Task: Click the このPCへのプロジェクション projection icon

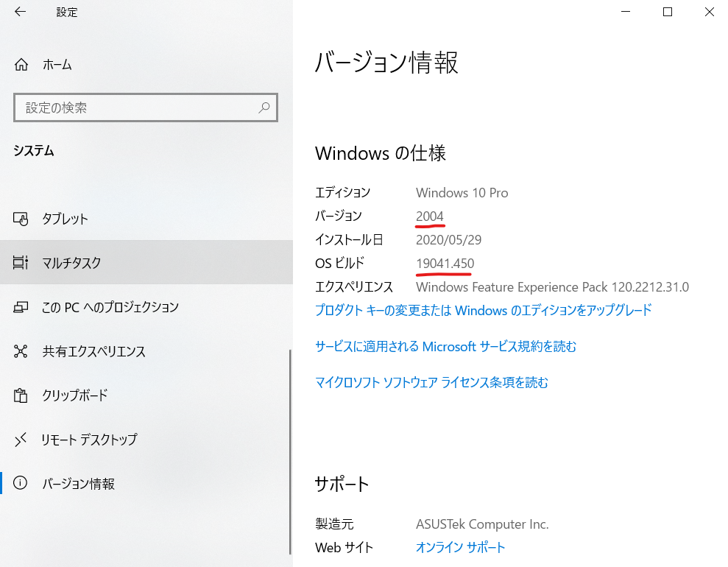Action: click(21, 307)
